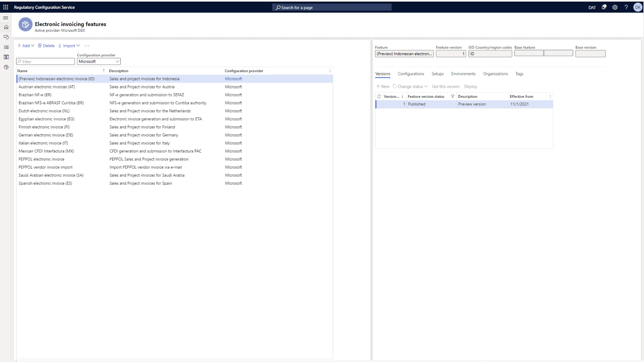Screen dimensions: 644x362
Task: Open the app launcher waffle icon
Action: [x=6, y=7]
